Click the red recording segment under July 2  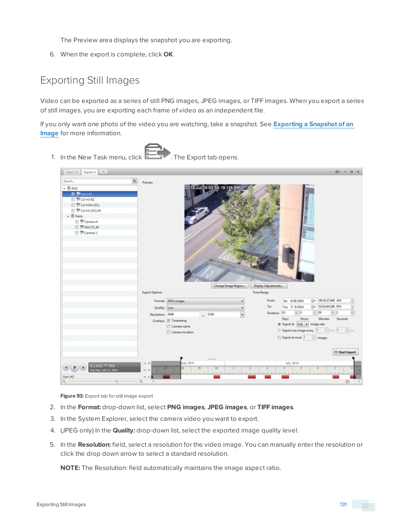pyautogui.click(x=252, y=377)
